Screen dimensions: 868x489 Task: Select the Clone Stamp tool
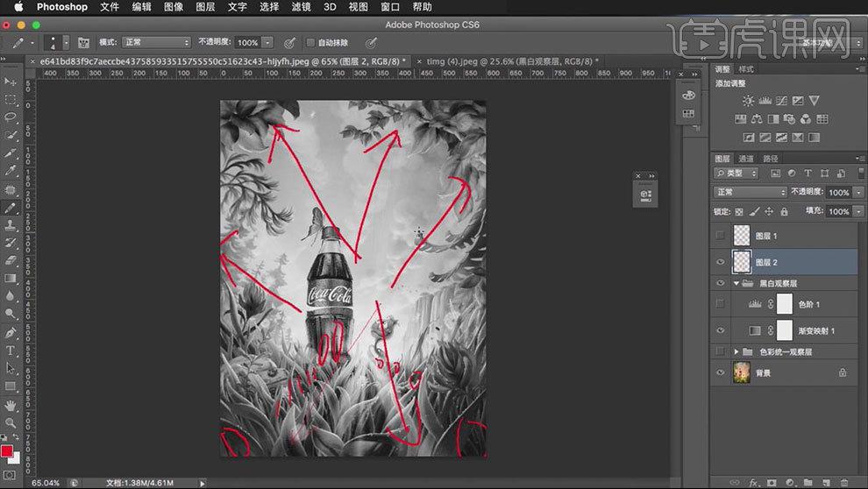pos(10,225)
